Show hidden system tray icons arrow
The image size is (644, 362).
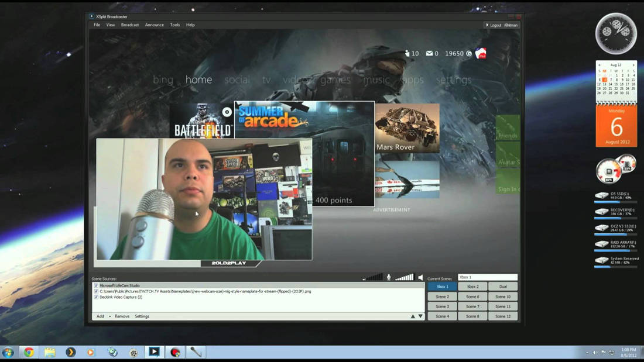(x=587, y=353)
